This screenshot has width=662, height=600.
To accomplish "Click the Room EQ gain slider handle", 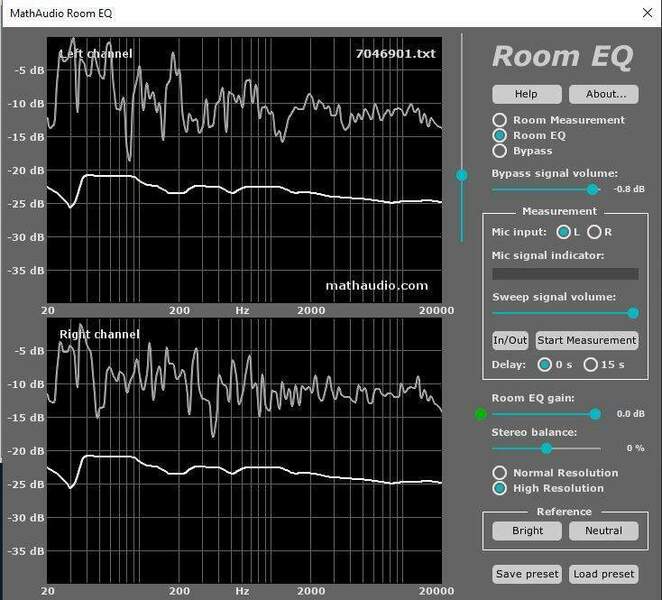I will click(x=595, y=414).
